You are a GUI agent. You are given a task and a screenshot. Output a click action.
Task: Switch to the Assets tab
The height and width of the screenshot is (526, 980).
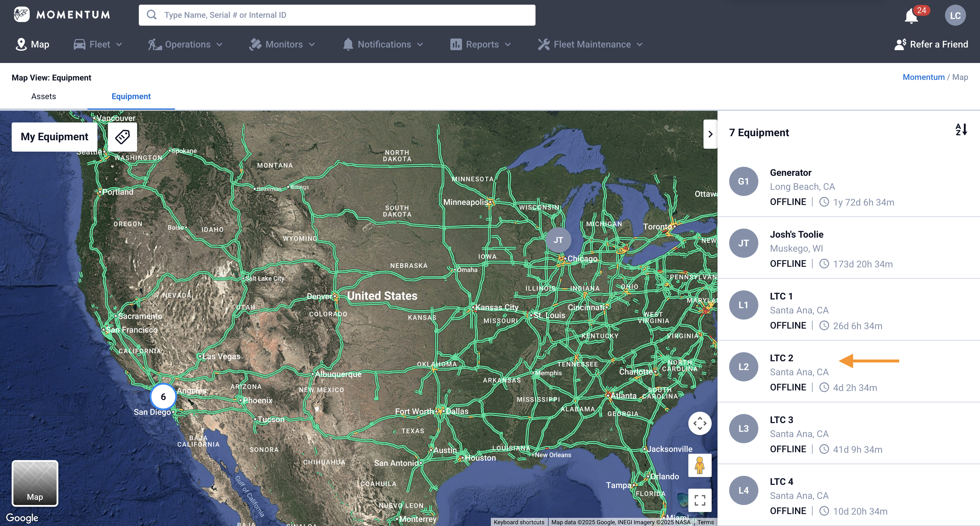(x=43, y=97)
